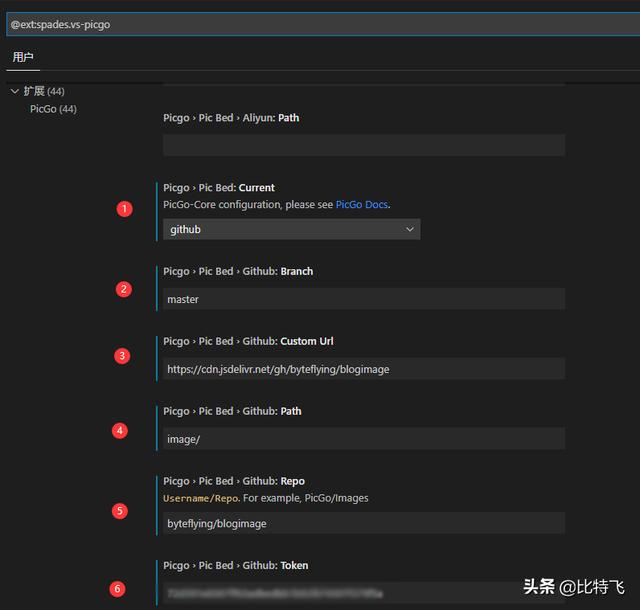Open the PicGo Docs link
Screen dimensions: 640x610
click(362, 205)
